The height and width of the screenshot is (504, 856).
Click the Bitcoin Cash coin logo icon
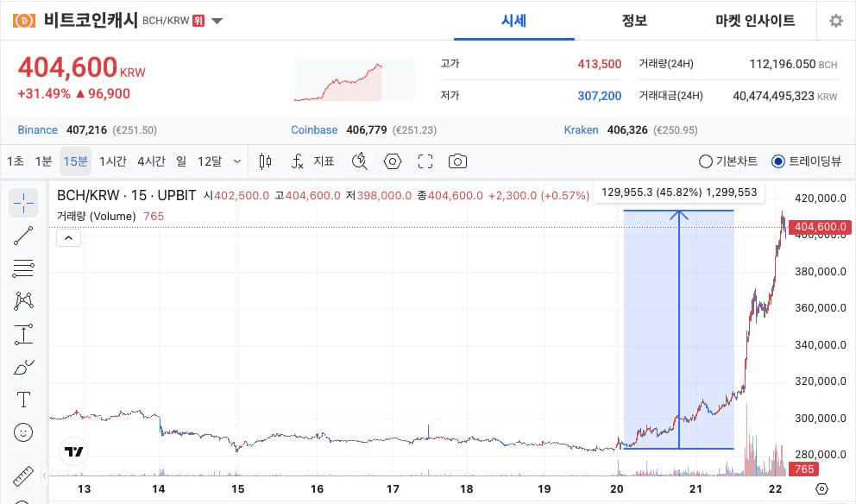click(x=23, y=21)
